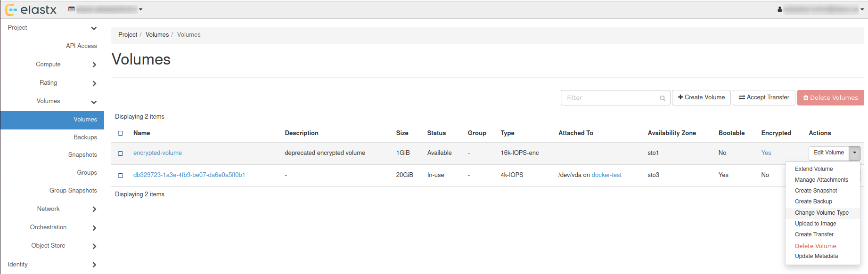Focus the Filter input field
Viewport: 868px width, 274px height.
(615, 98)
